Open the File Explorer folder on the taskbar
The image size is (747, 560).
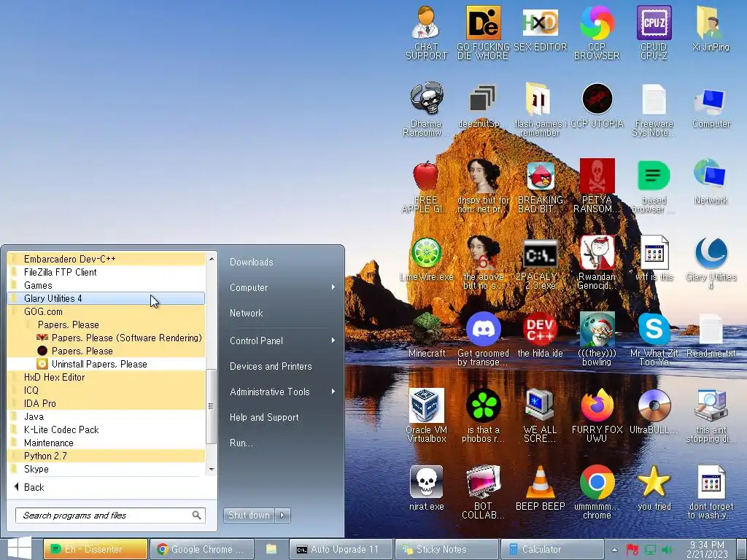coord(271,549)
